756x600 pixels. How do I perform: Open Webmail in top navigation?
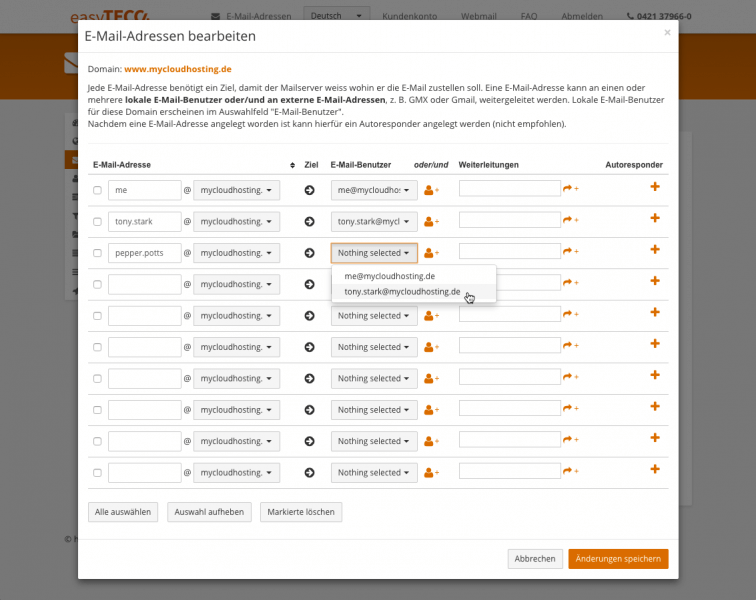478,16
